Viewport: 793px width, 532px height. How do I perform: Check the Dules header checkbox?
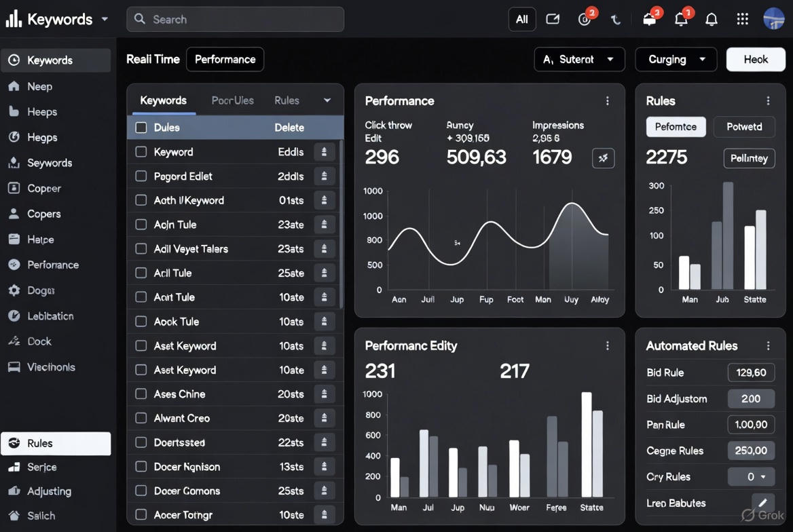141,128
